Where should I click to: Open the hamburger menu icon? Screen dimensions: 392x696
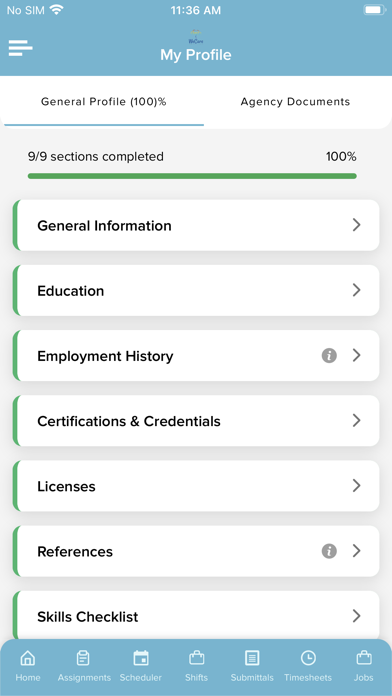point(20,48)
